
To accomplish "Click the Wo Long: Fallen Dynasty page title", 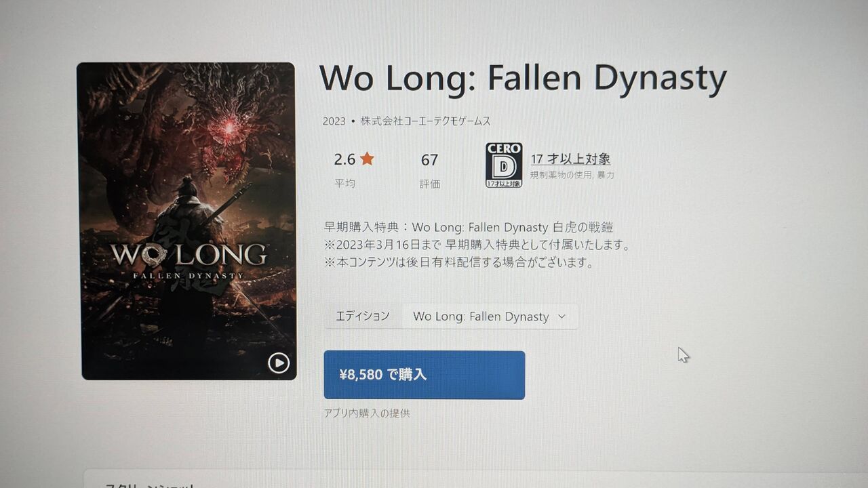I will tap(523, 77).
